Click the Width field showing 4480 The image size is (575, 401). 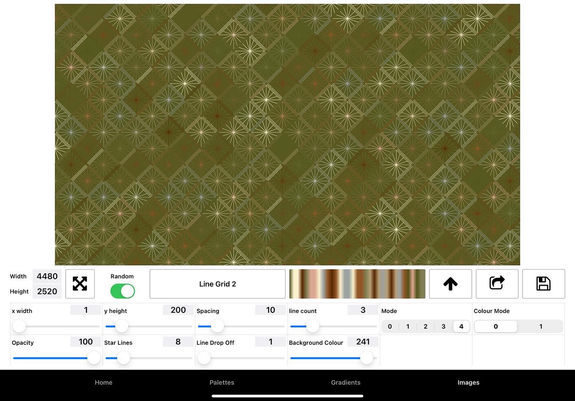(47, 276)
